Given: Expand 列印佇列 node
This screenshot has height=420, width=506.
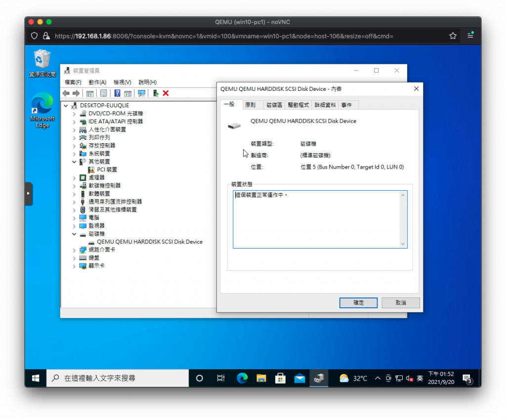Looking at the screenshot, I should [74, 138].
